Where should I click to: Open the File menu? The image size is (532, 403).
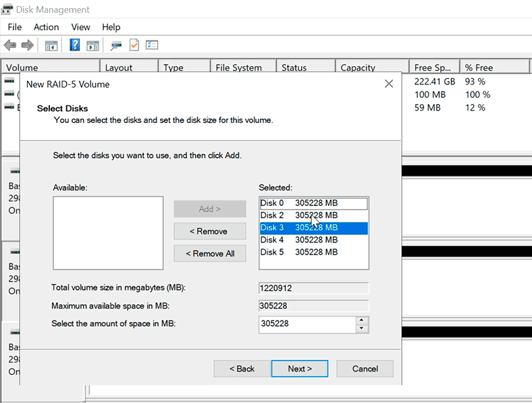pyautogui.click(x=15, y=27)
